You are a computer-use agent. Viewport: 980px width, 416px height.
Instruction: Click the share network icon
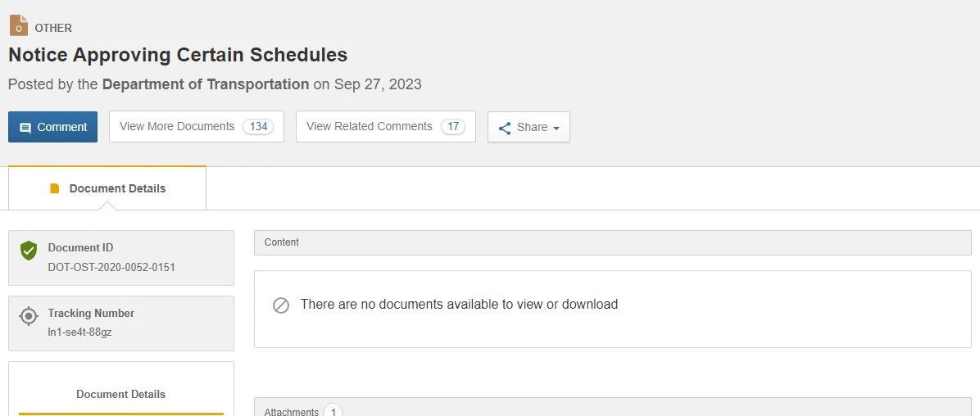[x=505, y=128]
